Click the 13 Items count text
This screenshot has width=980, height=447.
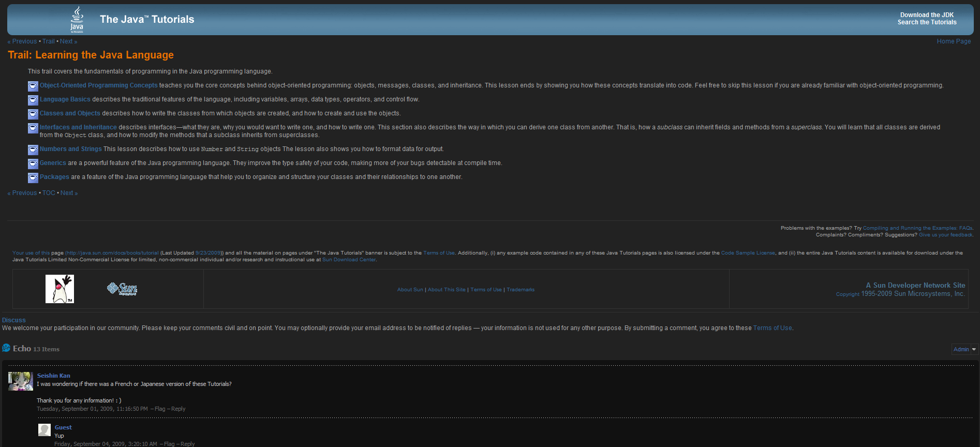click(x=46, y=349)
